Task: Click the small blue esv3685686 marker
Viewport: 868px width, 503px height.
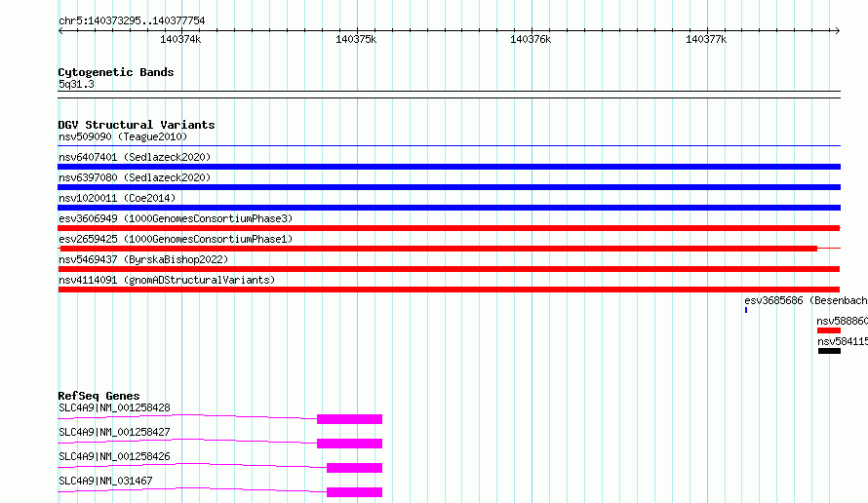Action: [x=746, y=310]
